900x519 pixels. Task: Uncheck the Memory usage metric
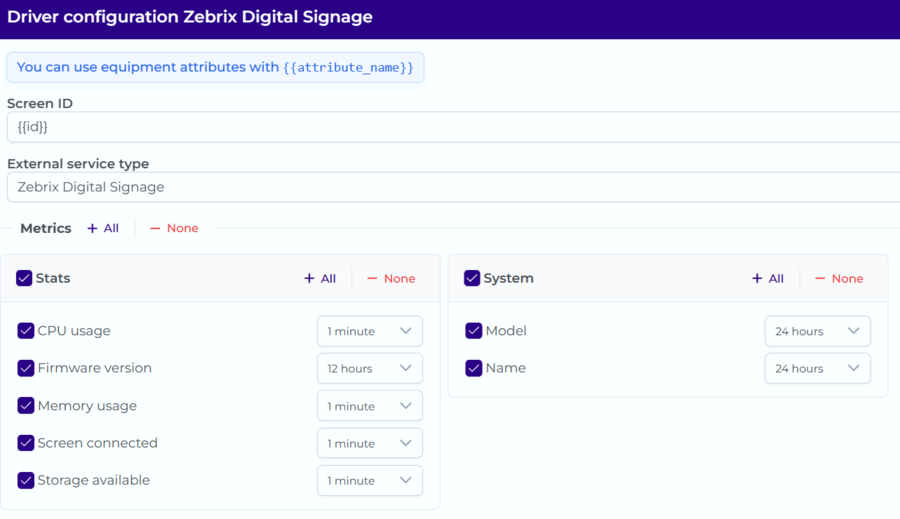click(26, 405)
